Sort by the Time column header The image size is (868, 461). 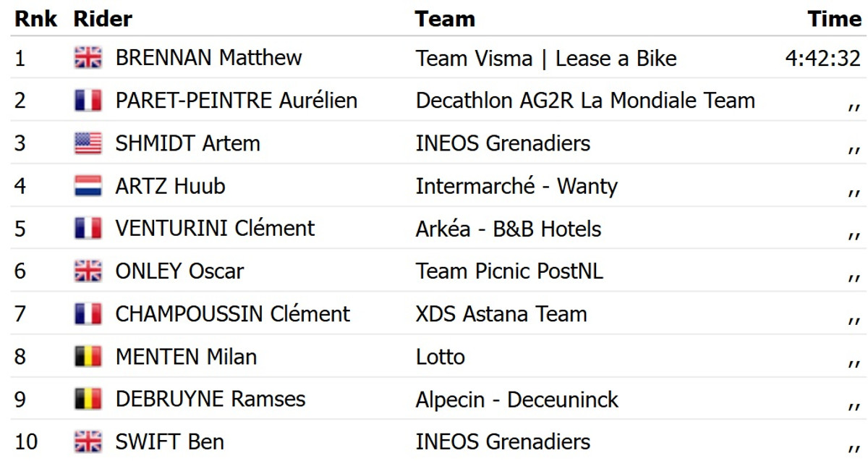point(835,19)
